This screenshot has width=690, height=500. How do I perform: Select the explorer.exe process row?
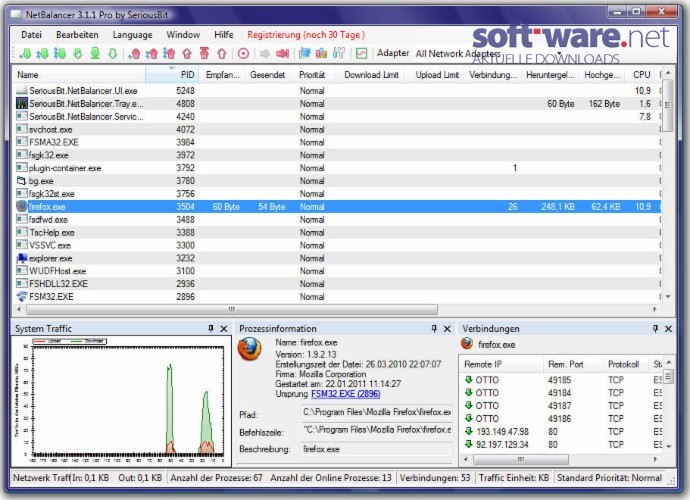point(338,258)
